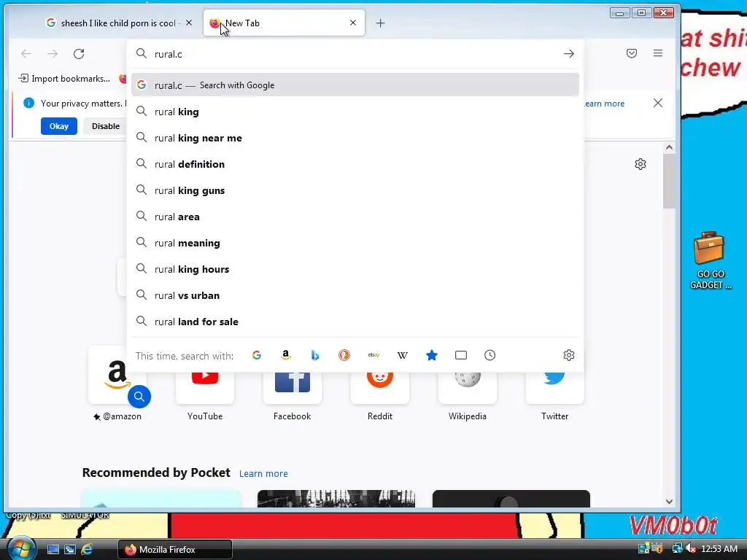Choose the 'rural king guns' suggestion
The width and height of the screenshot is (747, 560).
tap(355, 190)
